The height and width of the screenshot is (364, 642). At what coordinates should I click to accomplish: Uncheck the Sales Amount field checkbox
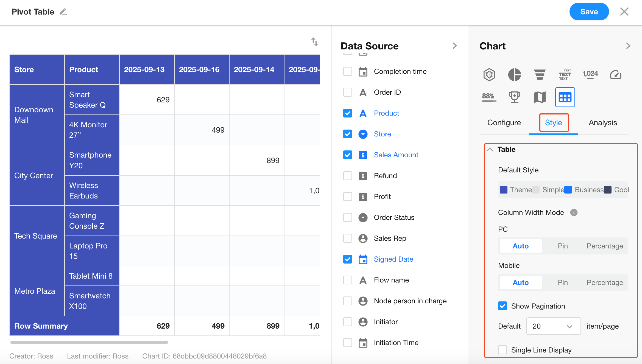point(348,155)
